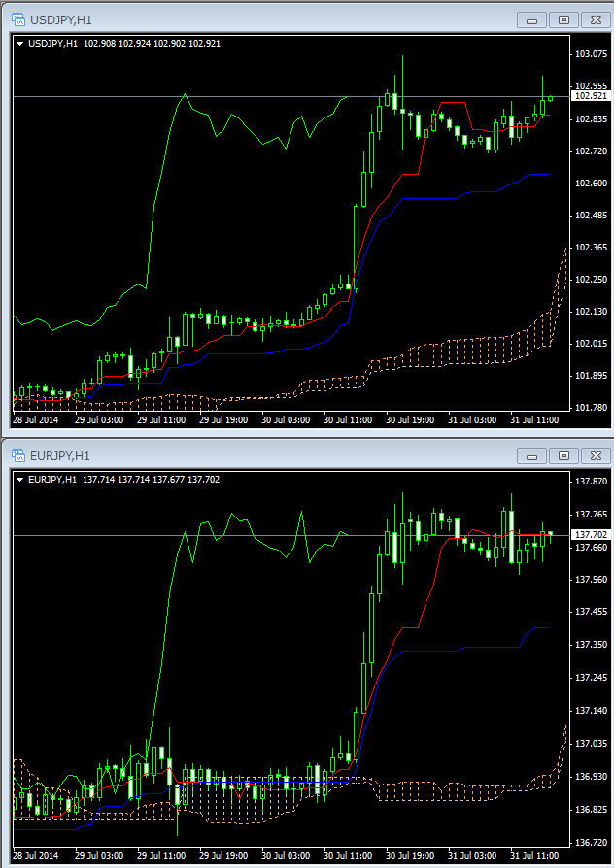Close the USDJPY,H1 chart window
614x868 pixels.
click(x=596, y=20)
